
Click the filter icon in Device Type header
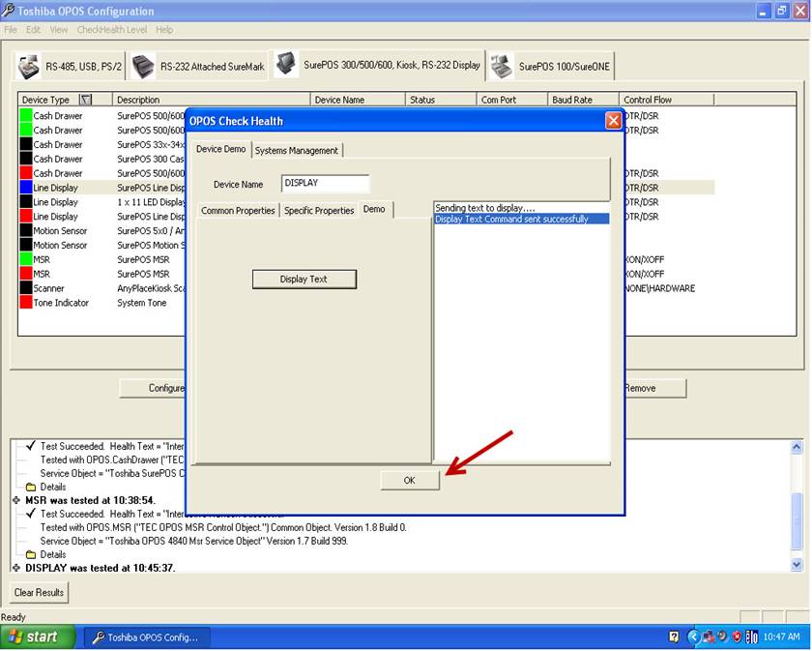pos(85,100)
